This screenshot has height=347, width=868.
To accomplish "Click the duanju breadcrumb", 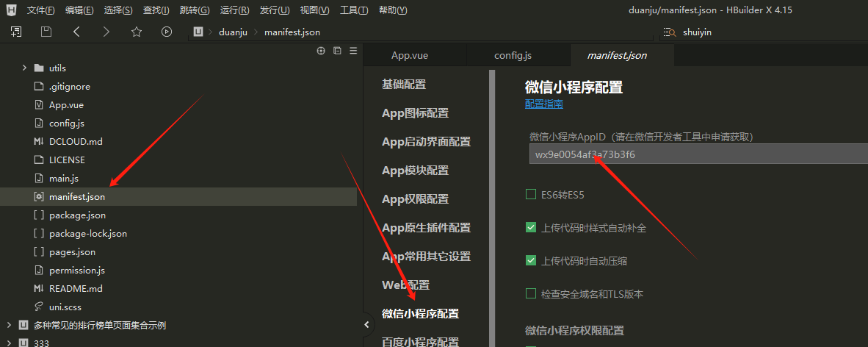I will (233, 32).
